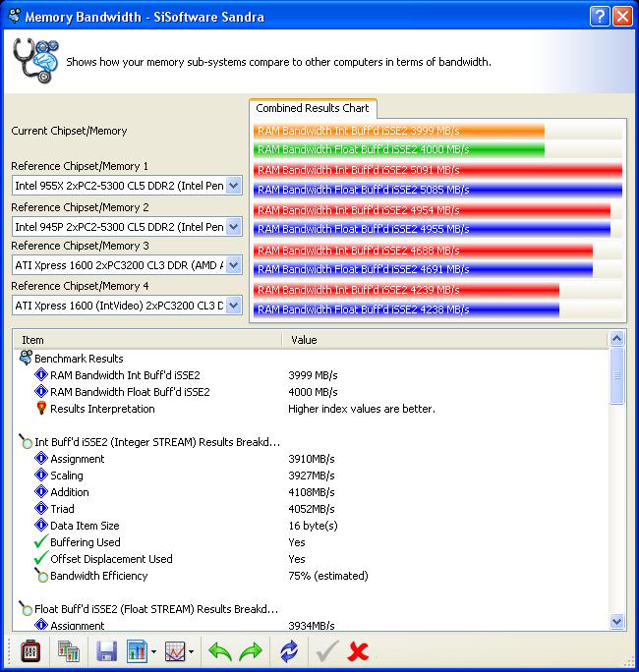Select the Combined Results Chart tab
This screenshot has width=639, height=672.
[x=313, y=108]
